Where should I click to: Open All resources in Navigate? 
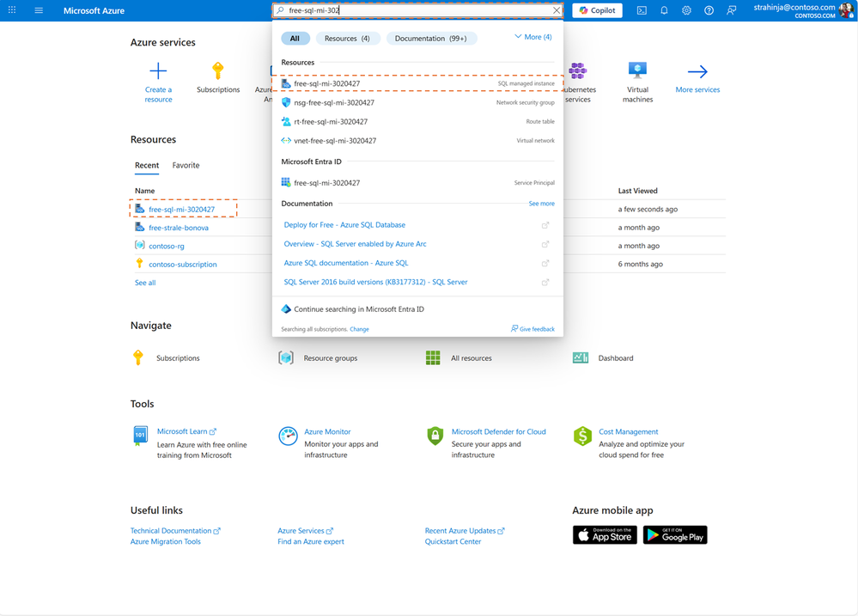tap(472, 358)
